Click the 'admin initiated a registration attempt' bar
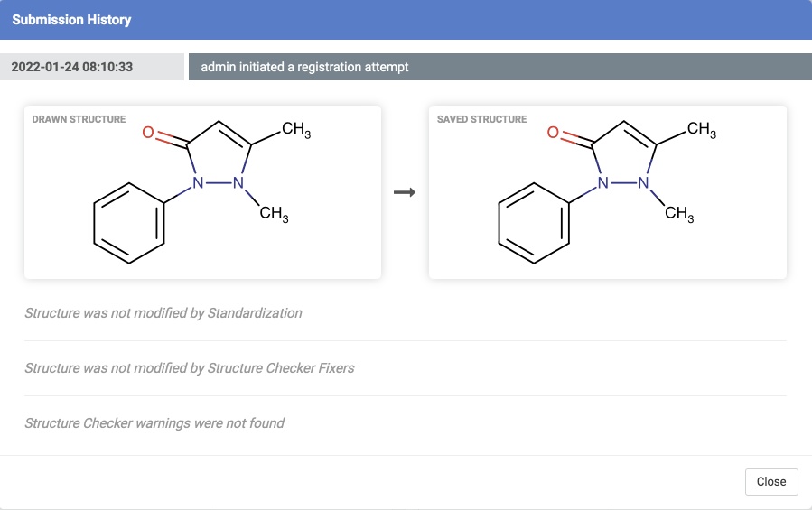This screenshot has height=510, width=812. coord(304,67)
